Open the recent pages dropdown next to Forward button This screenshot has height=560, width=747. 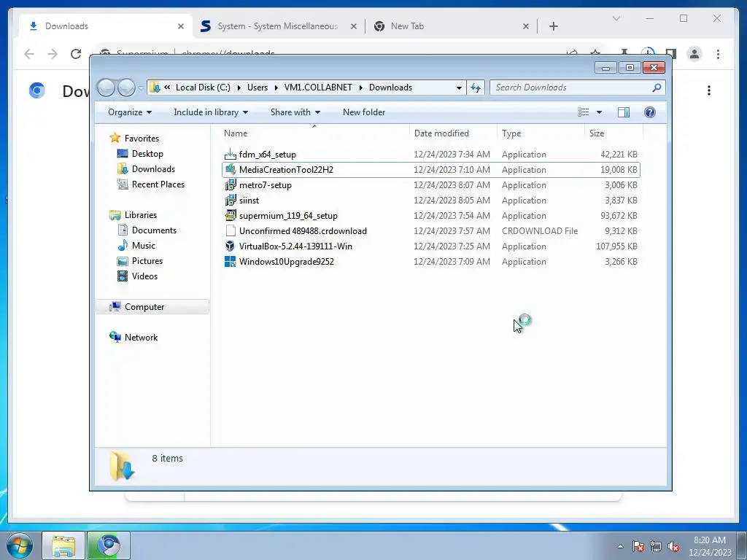click(141, 88)
